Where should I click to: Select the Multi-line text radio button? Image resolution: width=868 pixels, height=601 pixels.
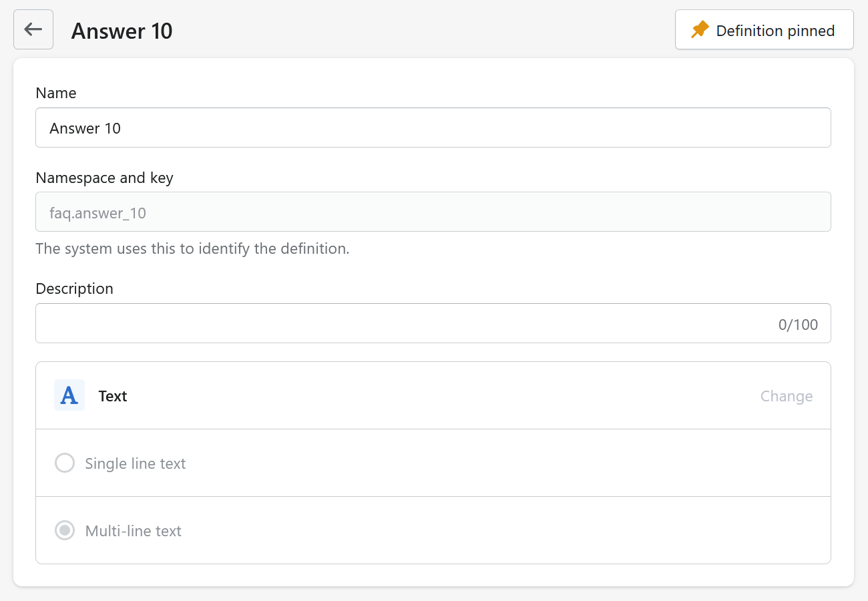[65, 531]
